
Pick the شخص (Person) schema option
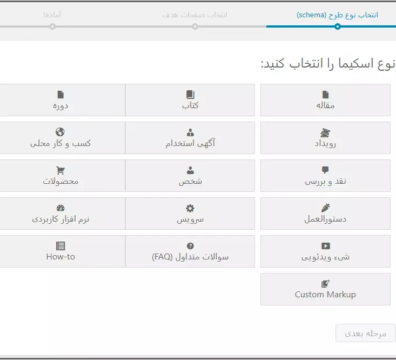click(x=190, y=175)
